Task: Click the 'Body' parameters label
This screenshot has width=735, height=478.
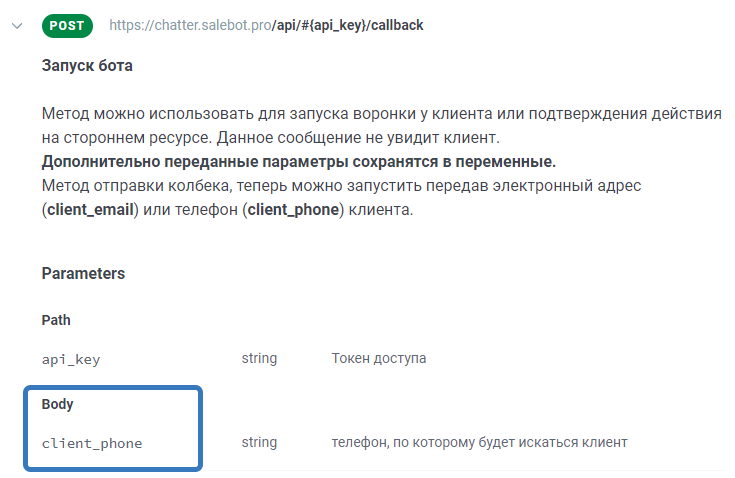Action: pos(58,404)
